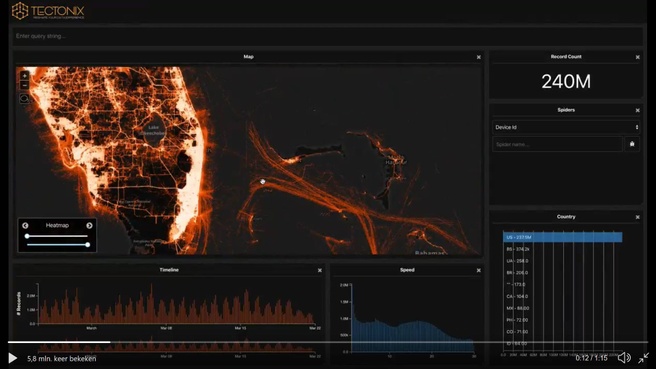This screenshot has height=369, width=656.
Task: Click the Spiders panel title
Action: (566, 110)
